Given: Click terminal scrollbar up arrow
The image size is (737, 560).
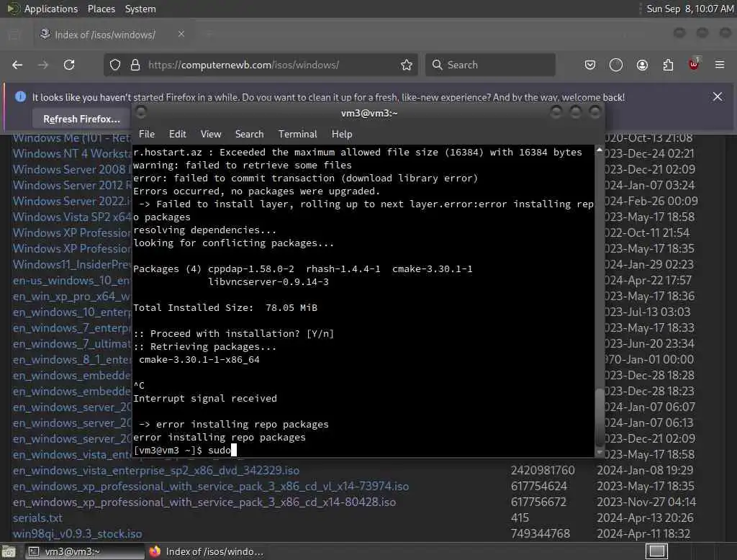Looking at the screenshot, I should (600, 150).
